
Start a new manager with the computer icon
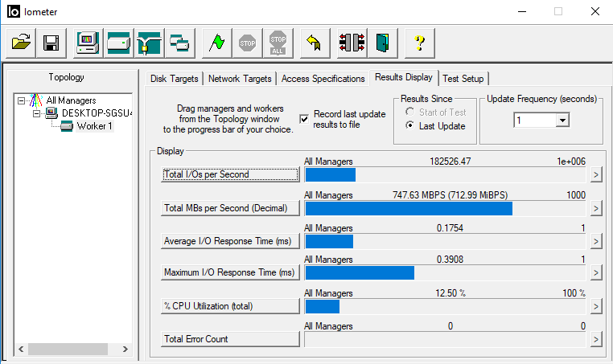pyautogui.click(x=88, y=43)
